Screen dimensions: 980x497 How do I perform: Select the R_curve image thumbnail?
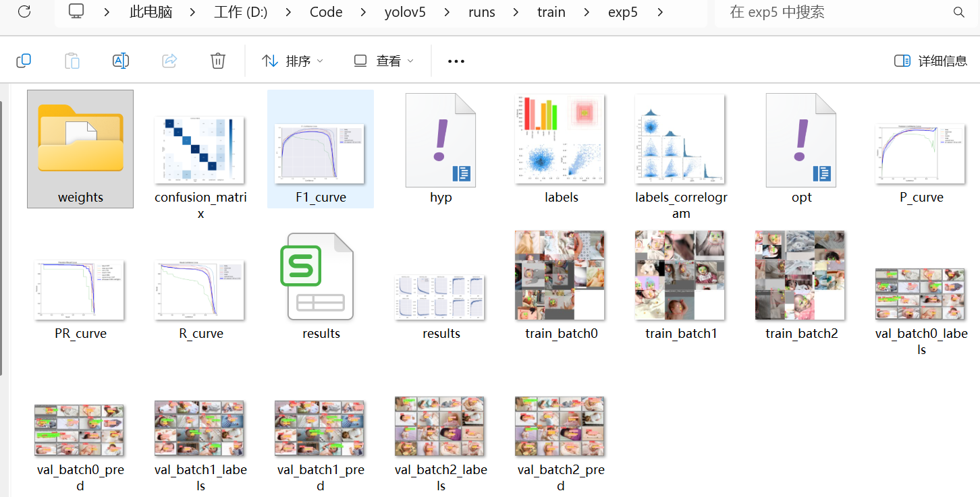coord(200,290)
